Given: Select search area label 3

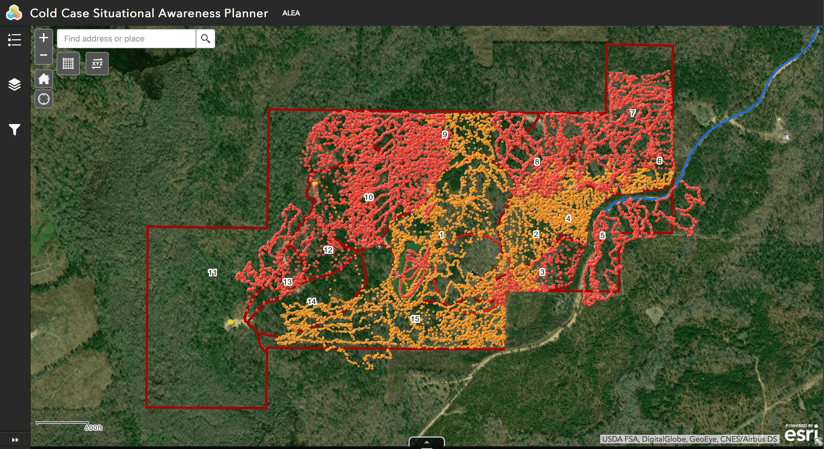Looking at the screenshot, I should [542, 272].
